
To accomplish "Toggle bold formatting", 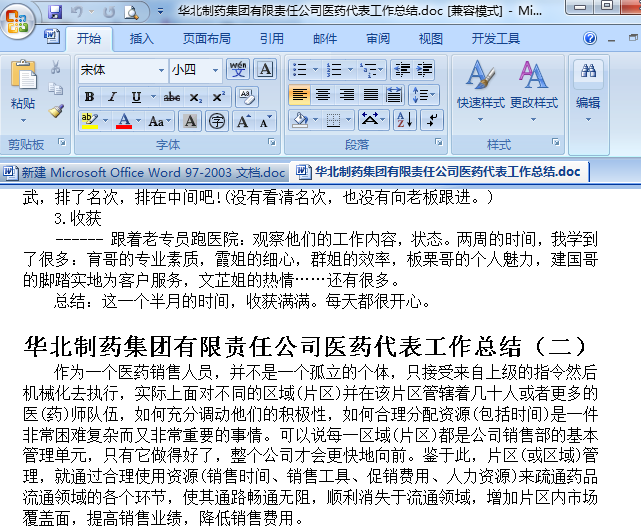I will [x=90, y=97].
